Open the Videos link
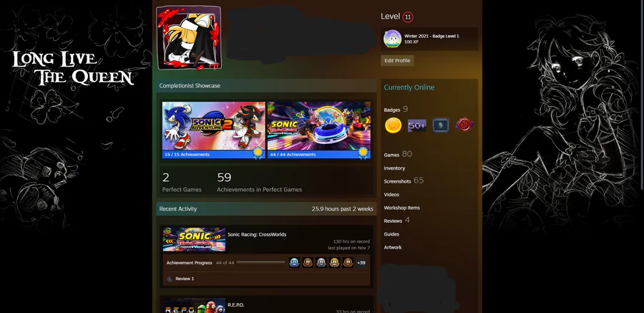This screenshot has height=313, width=644. pyautogui.click(x=391, y=195)
